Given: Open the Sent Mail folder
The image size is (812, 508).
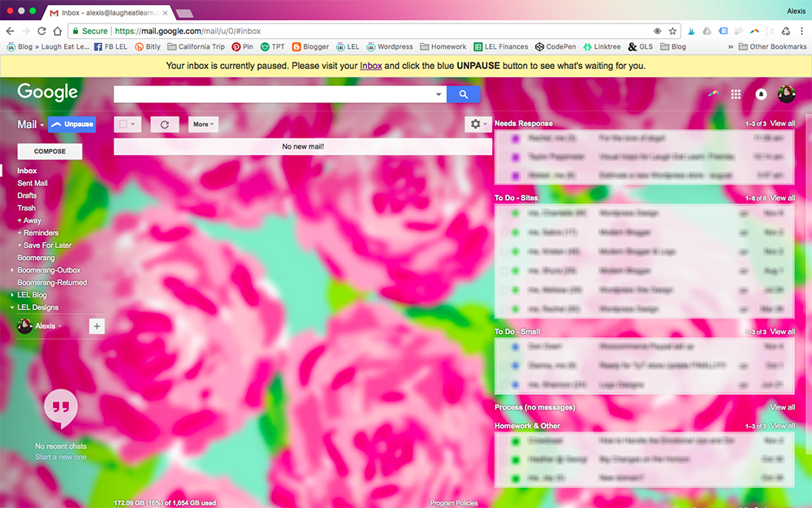Looking at the screenshot, I should [x=32, y=184].
